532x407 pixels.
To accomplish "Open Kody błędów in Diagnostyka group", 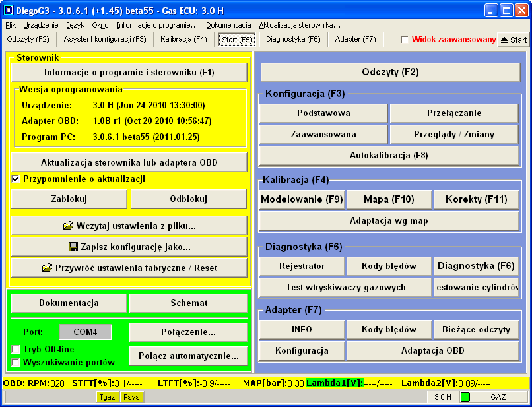I will [389, 266].
